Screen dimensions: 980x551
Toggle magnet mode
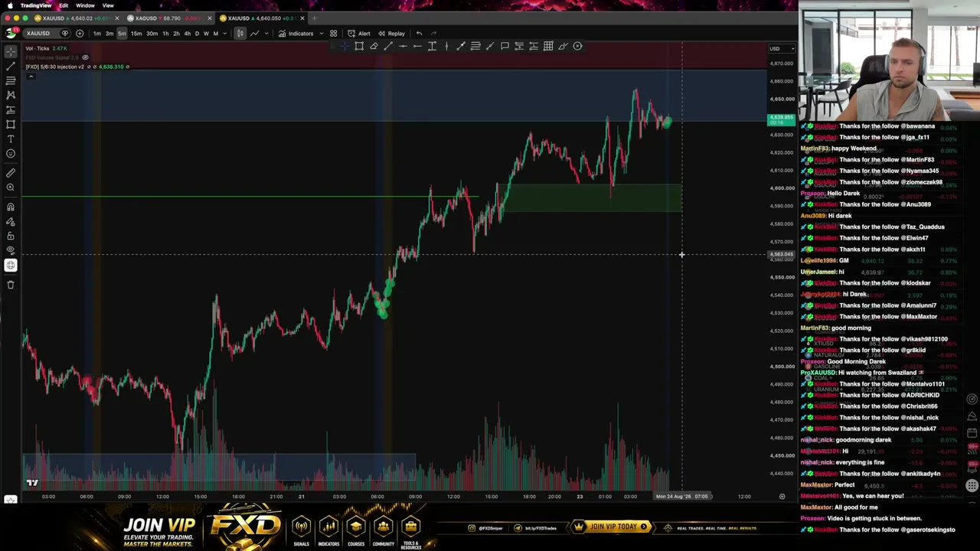[11, 207]
